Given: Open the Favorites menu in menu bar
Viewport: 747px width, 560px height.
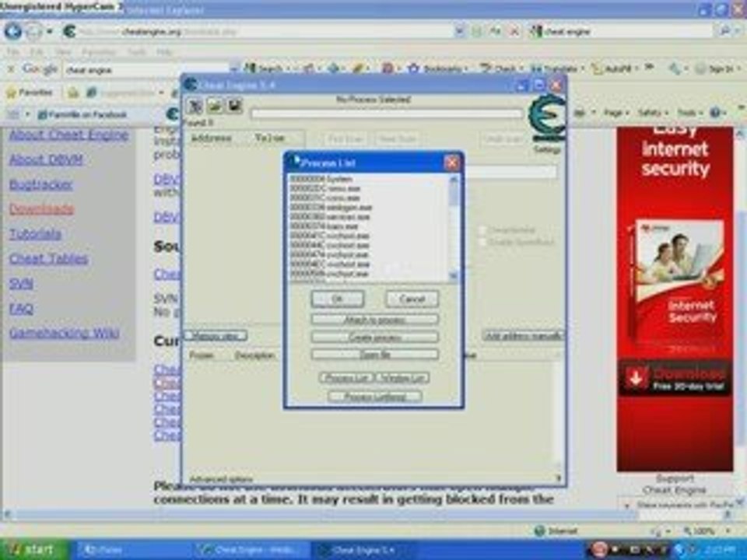Looking at the screenshot, I should tap(99, 51).
